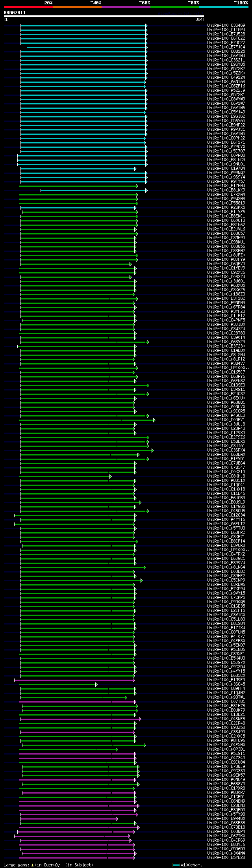
Task: Click the =100char. scale legend
Action: 187,865
